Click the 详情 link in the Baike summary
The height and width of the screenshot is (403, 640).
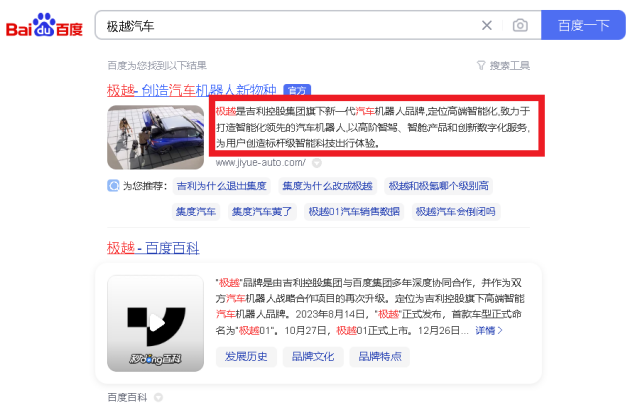tap(489, 330)
